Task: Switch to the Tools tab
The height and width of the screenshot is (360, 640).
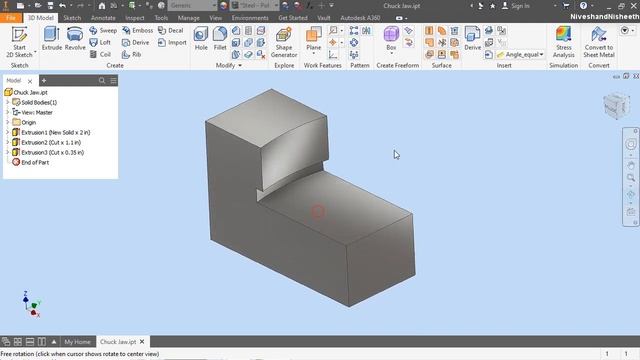Action: point(161,18)
